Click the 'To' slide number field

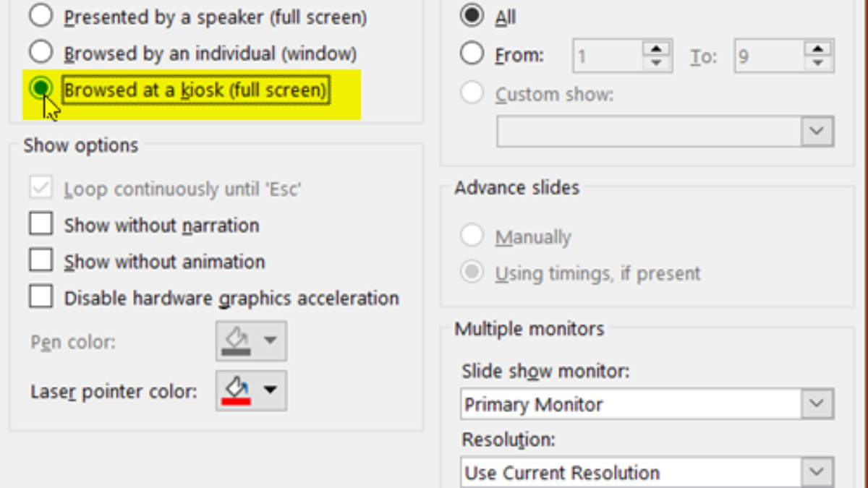pyautogui.click(x=768, y=56)
